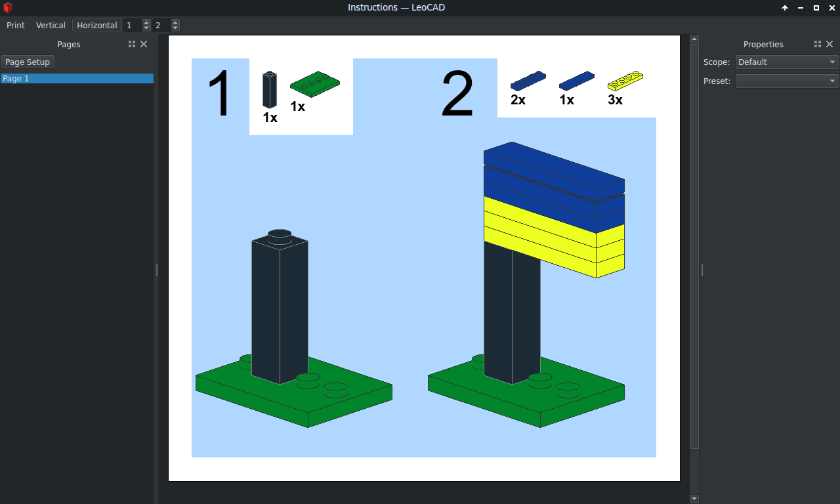
Task: Select Page 1 in the Pages list
Action: click(77, 78)
